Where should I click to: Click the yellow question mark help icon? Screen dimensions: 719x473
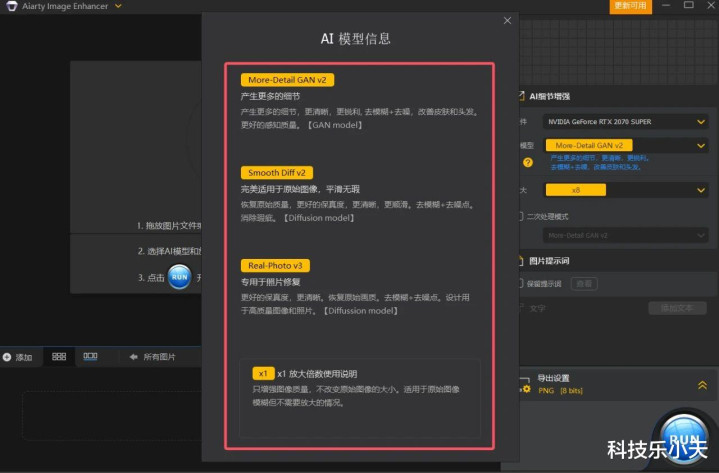tap(528, 162)
